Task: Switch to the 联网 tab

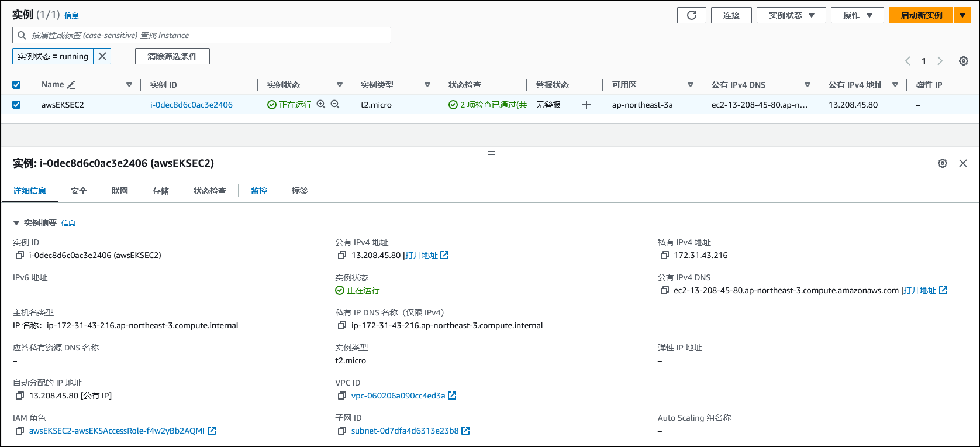Action: pos(120,191)
